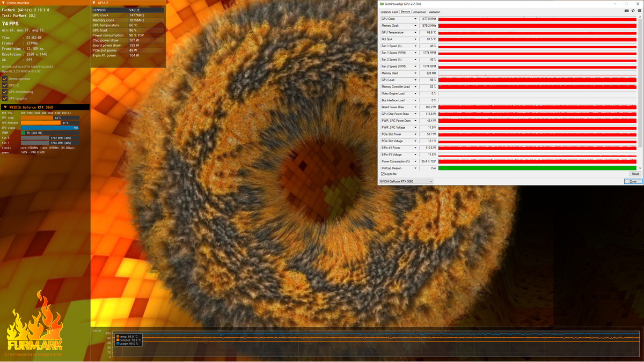Open the GPU Load sensor dropdown
The height and width of the screenshot is (362, 644).
pos(415,80)
